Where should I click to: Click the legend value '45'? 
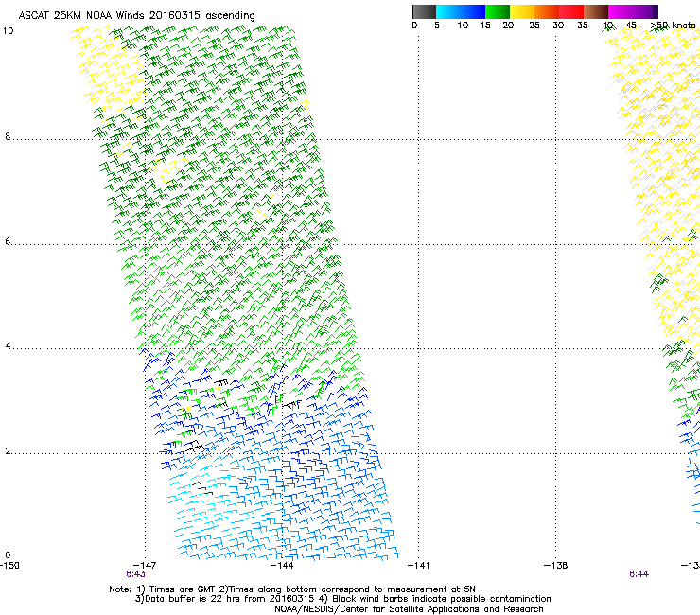coord(631,26)
